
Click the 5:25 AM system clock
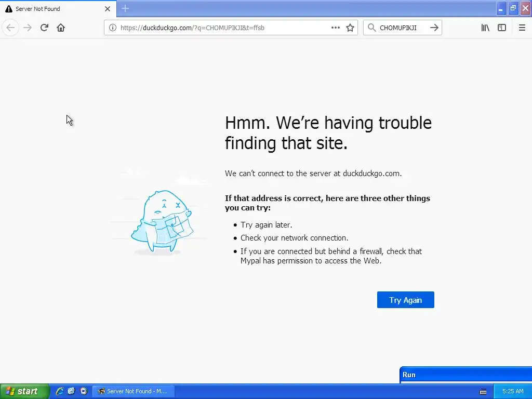click(513, 391)
